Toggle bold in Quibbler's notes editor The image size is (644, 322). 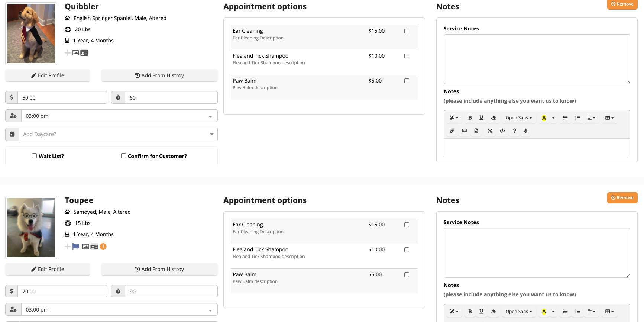pos(470,118)
